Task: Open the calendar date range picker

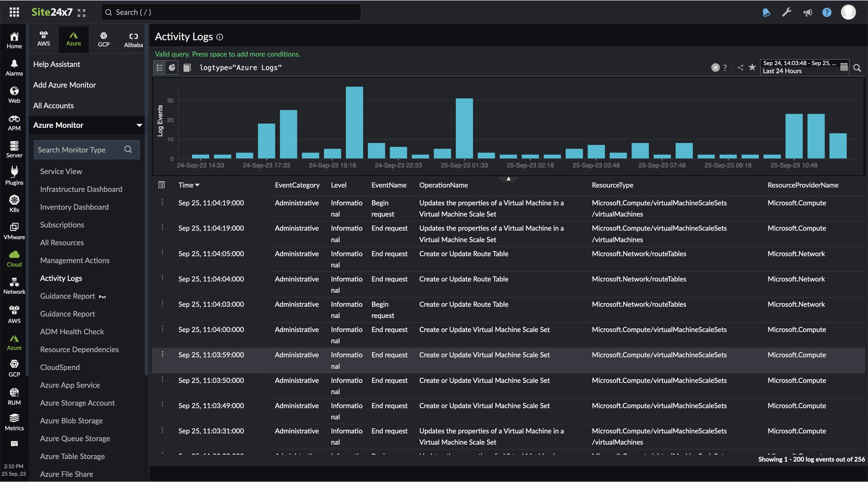Action: pyautogui.click(x=844, y=67)
